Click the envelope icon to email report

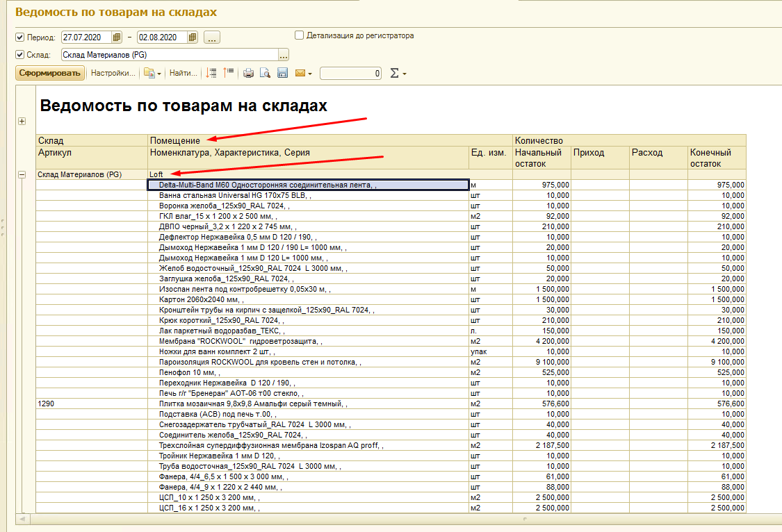(x=300, y=74)
